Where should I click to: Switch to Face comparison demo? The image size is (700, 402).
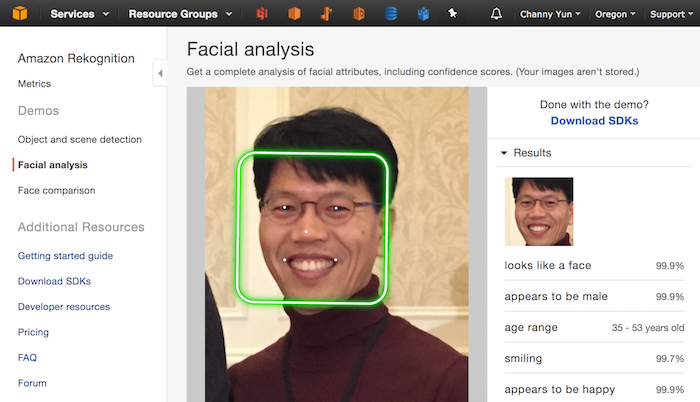[x=57, y=190]
